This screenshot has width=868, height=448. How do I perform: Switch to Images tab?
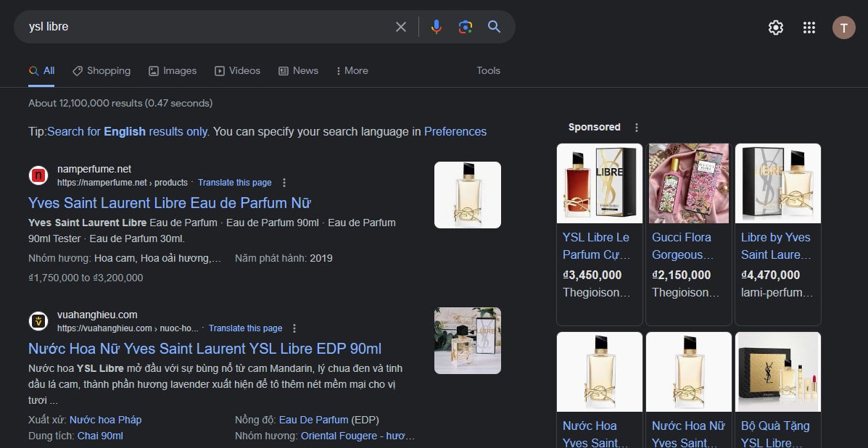coord(172,71)
